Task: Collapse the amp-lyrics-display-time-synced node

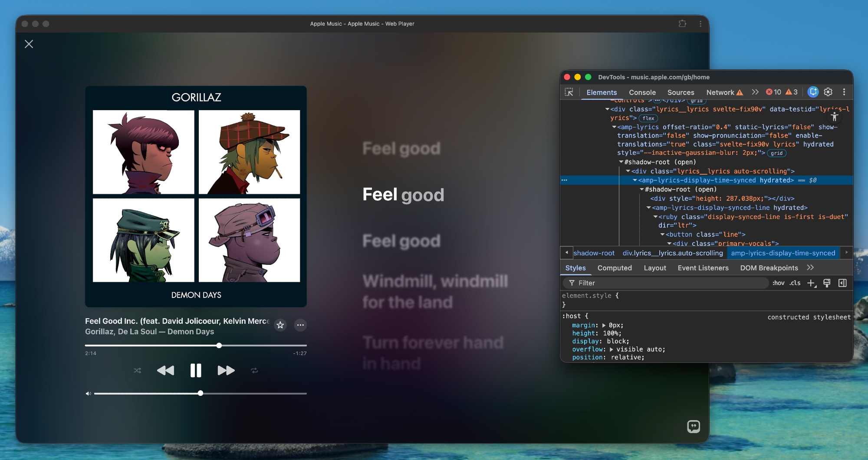Action: pyautogui.click(x=635, y=180)
